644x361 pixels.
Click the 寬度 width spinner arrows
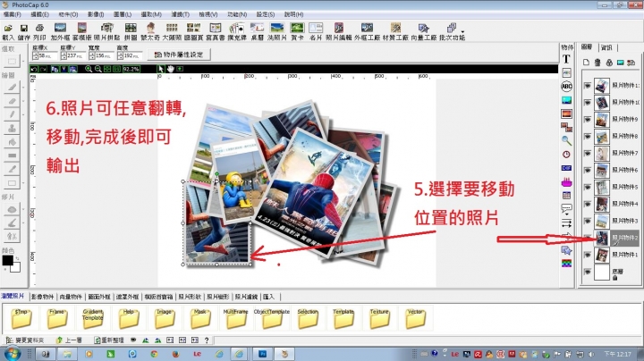[92, 55]
